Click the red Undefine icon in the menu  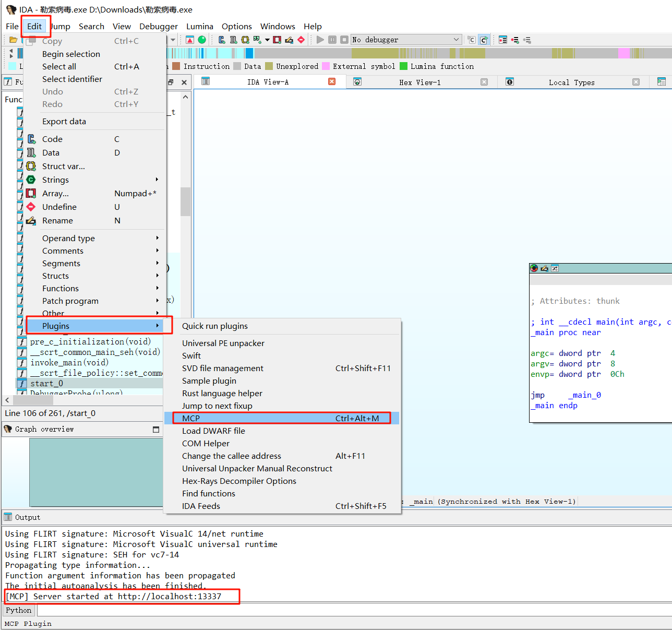31,207
